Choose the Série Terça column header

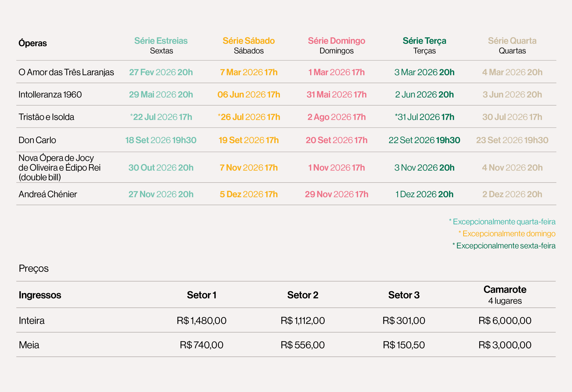click(424, 41)
